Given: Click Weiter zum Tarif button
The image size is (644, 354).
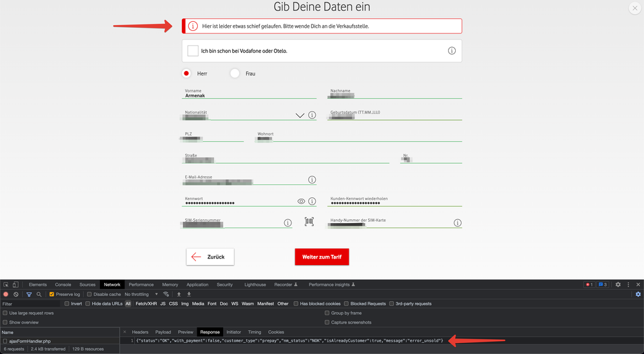Looking at the screenshot, I should click(322, 257).
